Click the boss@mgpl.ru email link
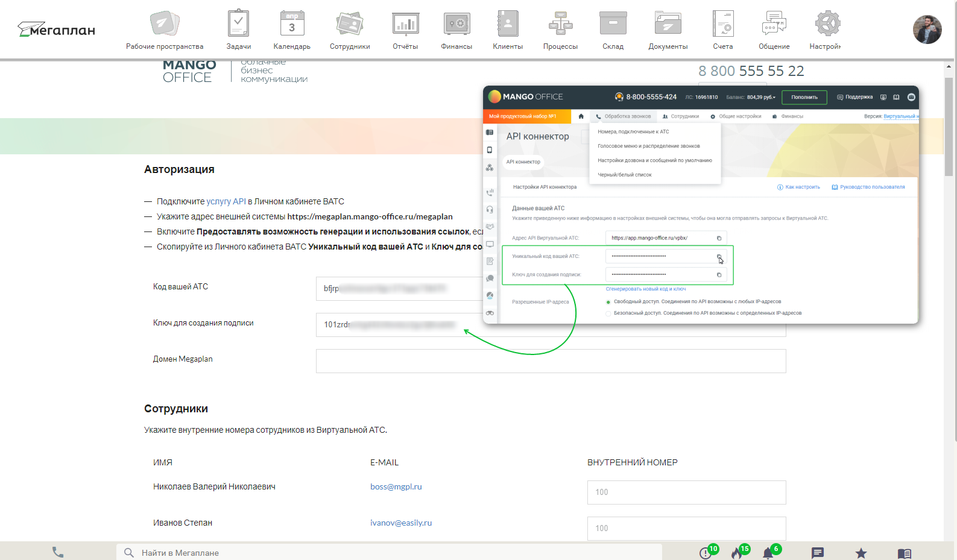Screen dimensions: 957x560 coord(396,486)
